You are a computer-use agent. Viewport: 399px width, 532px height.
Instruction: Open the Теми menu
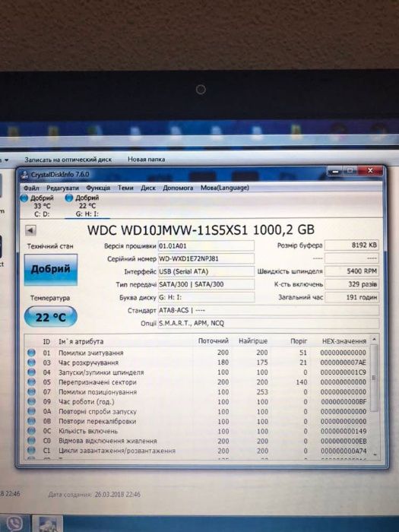(125, 188)
